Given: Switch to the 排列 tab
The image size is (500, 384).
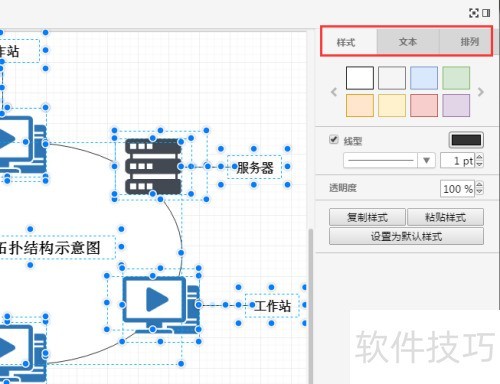Looking at the screenshot, I should tap(469, 42).
